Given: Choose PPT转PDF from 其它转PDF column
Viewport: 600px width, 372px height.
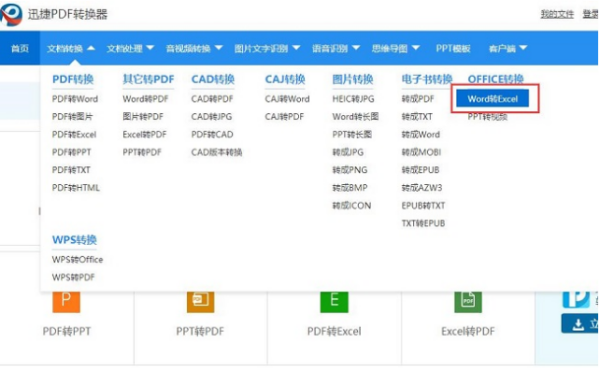Looking at the screenshot, I should (x=142, y=152).
